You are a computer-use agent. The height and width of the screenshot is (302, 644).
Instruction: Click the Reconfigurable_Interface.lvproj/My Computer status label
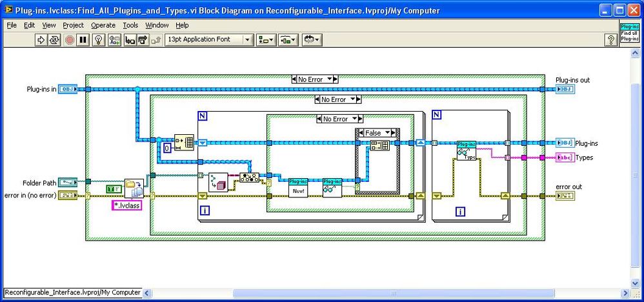pyautogui.click(x=72, y=292)
